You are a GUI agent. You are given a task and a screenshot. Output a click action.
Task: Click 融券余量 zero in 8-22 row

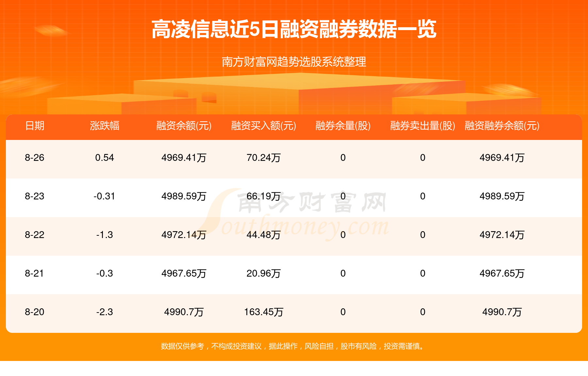(x=343, y=235)
